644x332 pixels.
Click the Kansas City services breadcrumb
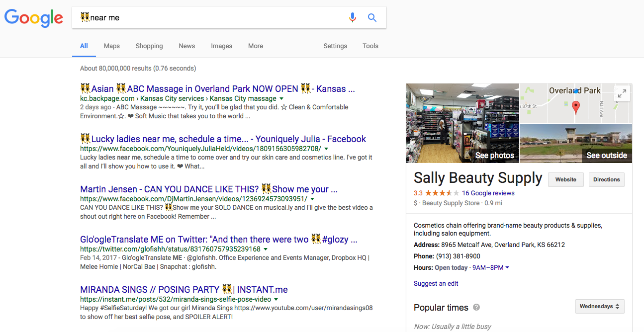tap(172, 98)
